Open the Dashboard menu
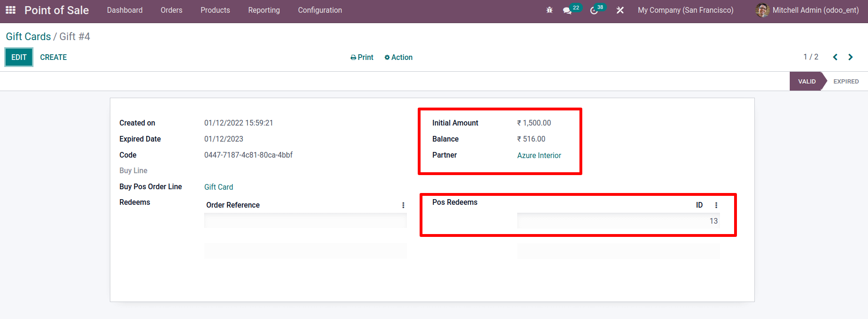Viewport: 868px width, 319px height. pyautogui.click(x=124, y=10)
